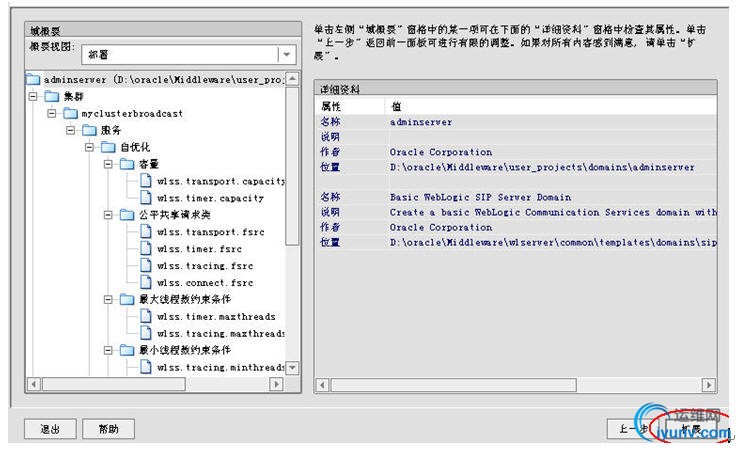
Task: Click the 上一步 button
Action: 631,429
